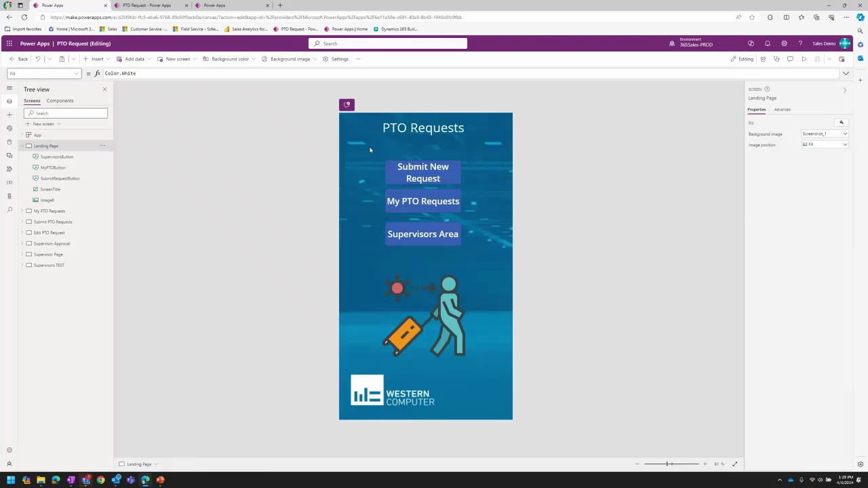Preview the app with the play icon
Image resolution: width=868 pixels, height=488 pixels.
click(804, 59)
